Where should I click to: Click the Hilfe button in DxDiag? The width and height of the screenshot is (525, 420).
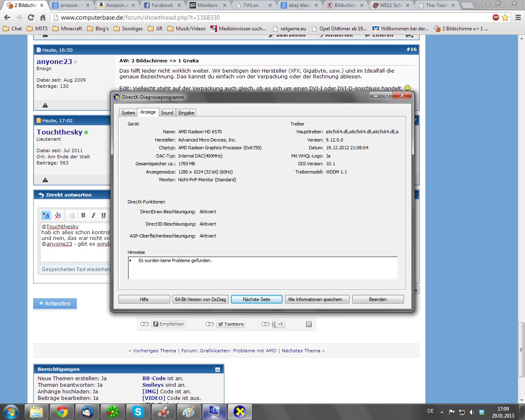[144, 299]
